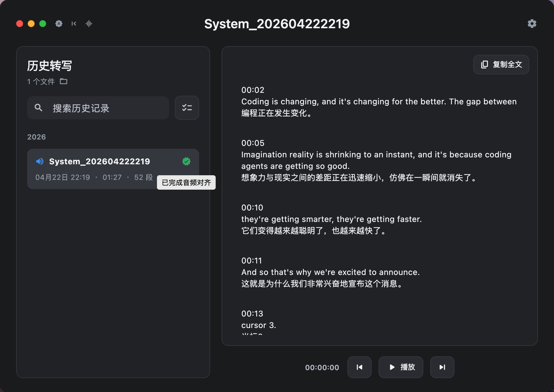Click the 00:13 cursor 3 segment
The height and width of the screenshot is (392, 554).
click(259, 325)
